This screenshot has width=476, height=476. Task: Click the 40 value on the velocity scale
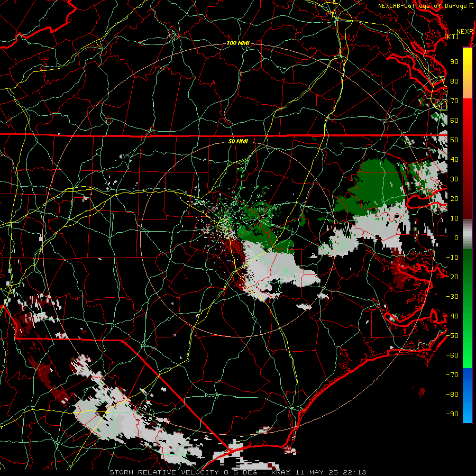pyautogui.click(x=454, y=159)
